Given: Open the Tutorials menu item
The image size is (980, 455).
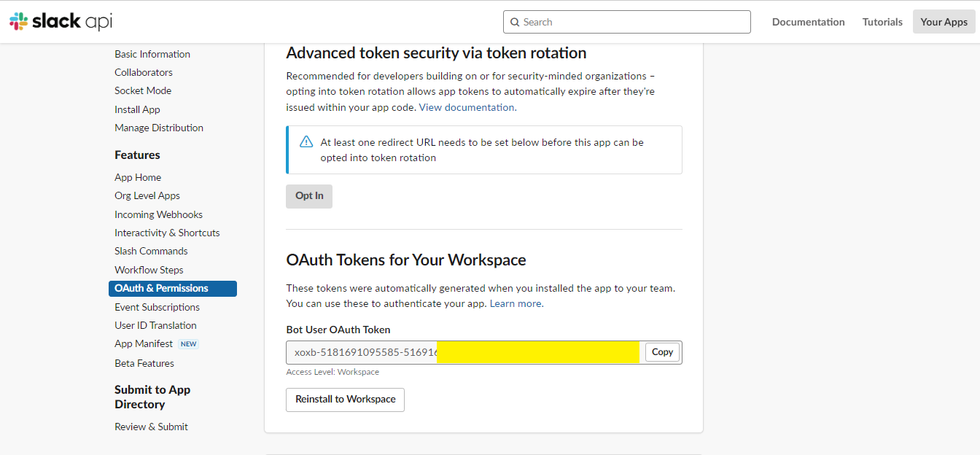Looking at the screenshot, I should [882, 22].
